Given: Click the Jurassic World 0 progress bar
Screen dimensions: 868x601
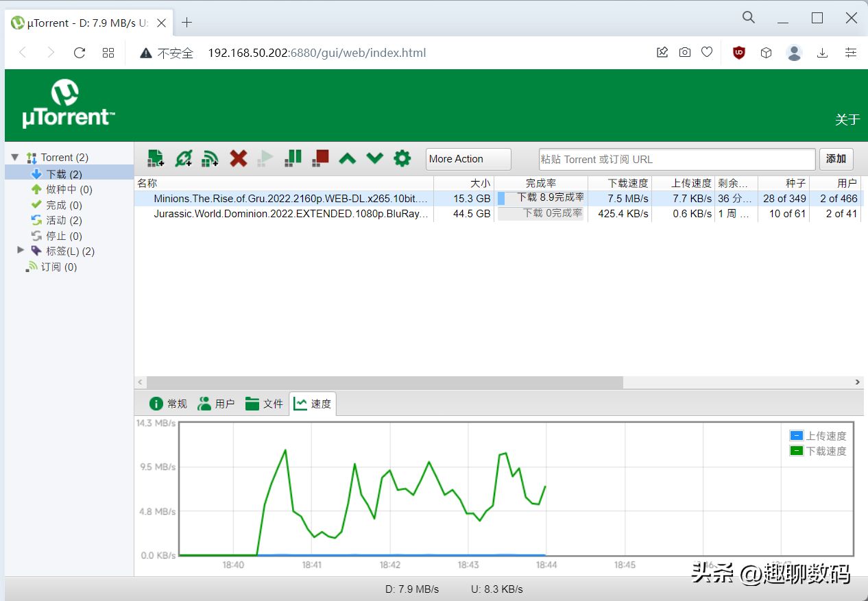Looking at the screenshot, I should (x=541, y=214).
